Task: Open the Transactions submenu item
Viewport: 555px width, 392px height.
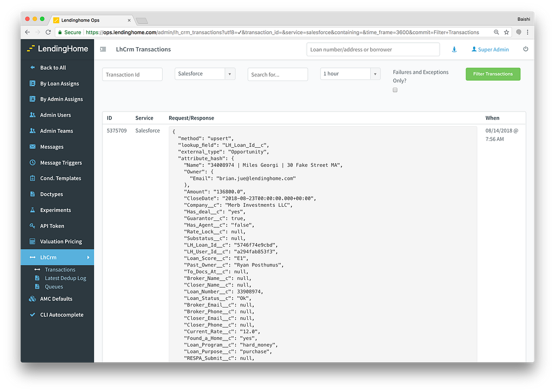Action: click(x=60, y=270)
